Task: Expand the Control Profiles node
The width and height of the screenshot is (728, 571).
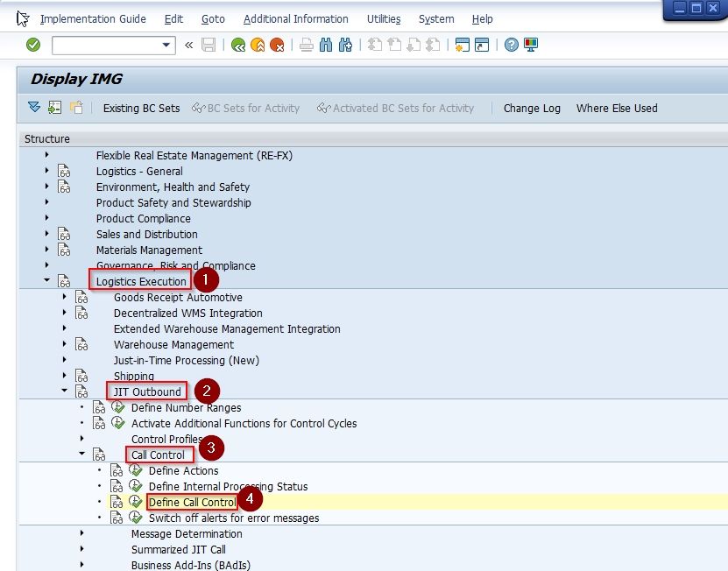Action: (x=82, y=438)
